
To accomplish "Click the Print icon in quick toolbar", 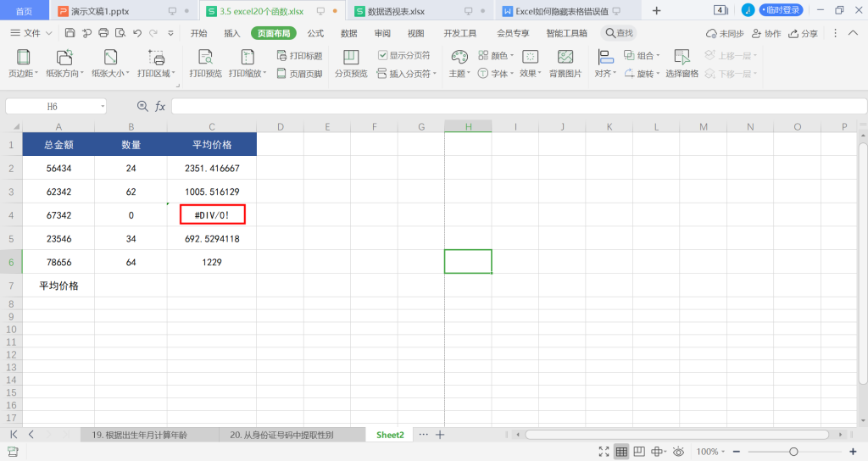I will coord(103,33).
